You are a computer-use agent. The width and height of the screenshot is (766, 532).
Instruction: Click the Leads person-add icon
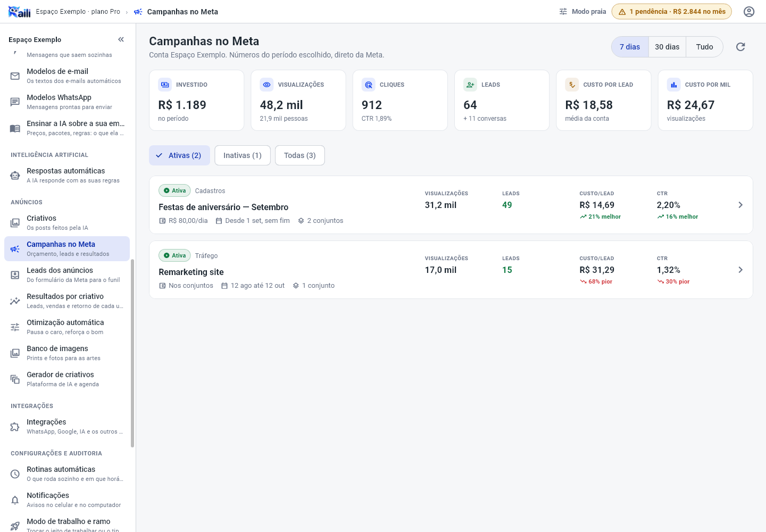pyautogui.click(x=470, y=85)
